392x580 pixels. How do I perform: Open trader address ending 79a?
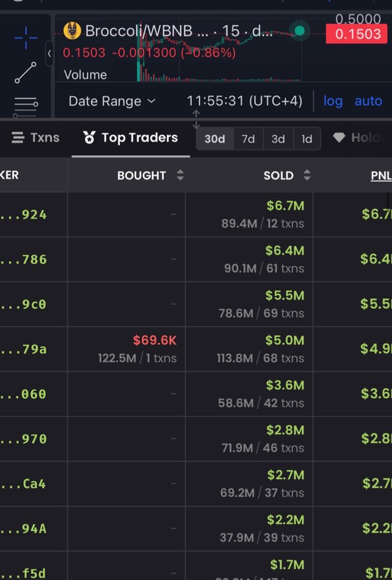pyautogui.click(x=23, y=349)
